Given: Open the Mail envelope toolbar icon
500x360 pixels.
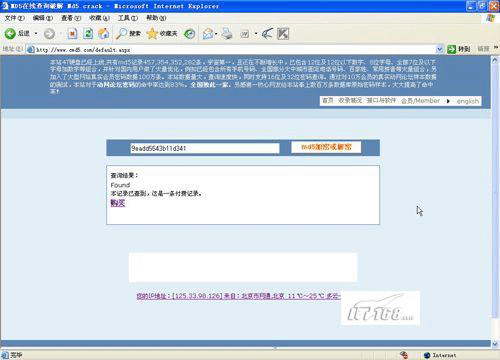Looking at the screenshot, I should coord(208,34).
